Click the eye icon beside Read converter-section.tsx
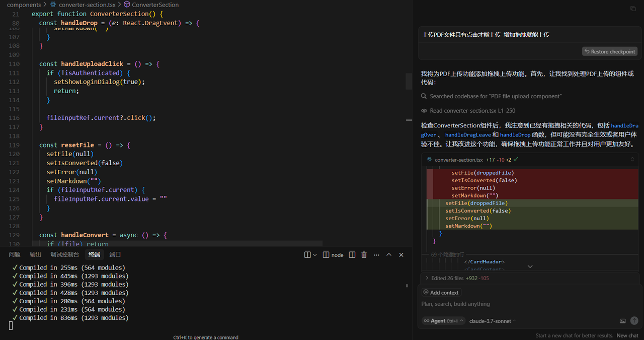This screenshot has height=340, width=644. (424, 111)
